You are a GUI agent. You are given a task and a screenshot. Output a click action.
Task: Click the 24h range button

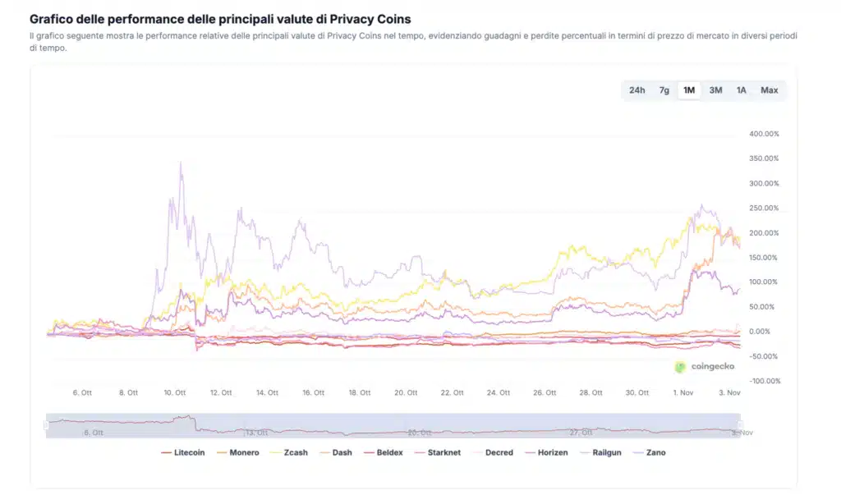point(637,90)
